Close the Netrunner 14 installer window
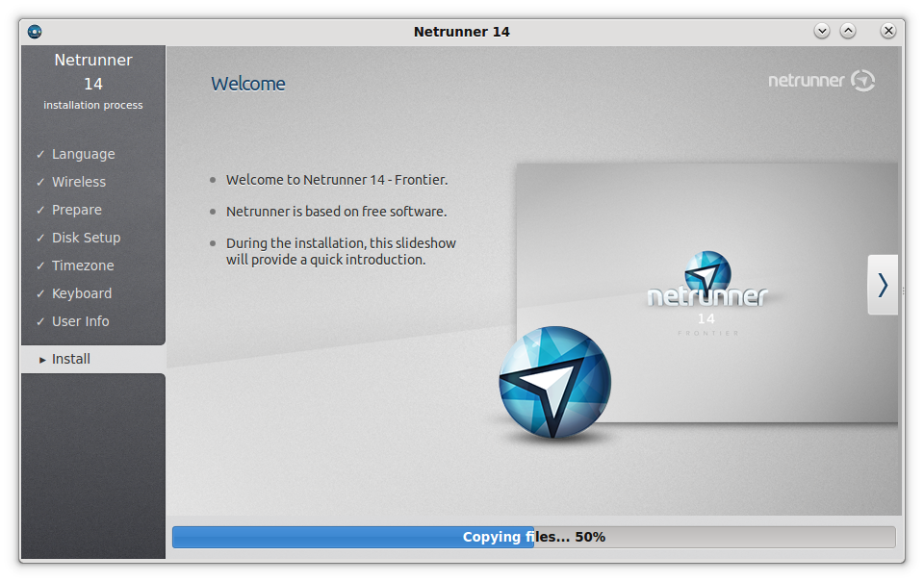Screen dimensions: 924x582 point(888,31)
